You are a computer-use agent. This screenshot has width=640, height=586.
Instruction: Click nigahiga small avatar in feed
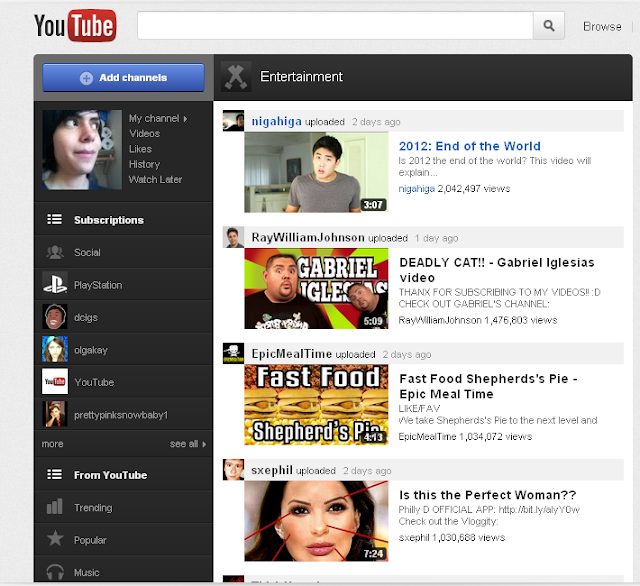(x=233, y=121)
